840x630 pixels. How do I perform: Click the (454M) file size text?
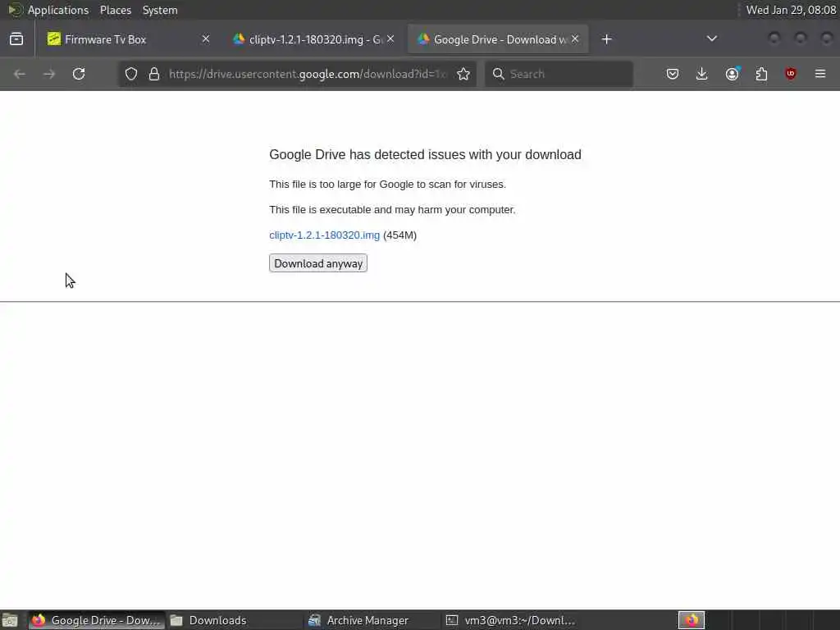(x=399, y=235)
